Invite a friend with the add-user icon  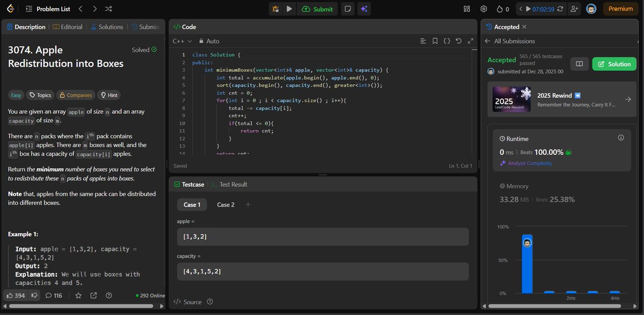click(575, 9)
